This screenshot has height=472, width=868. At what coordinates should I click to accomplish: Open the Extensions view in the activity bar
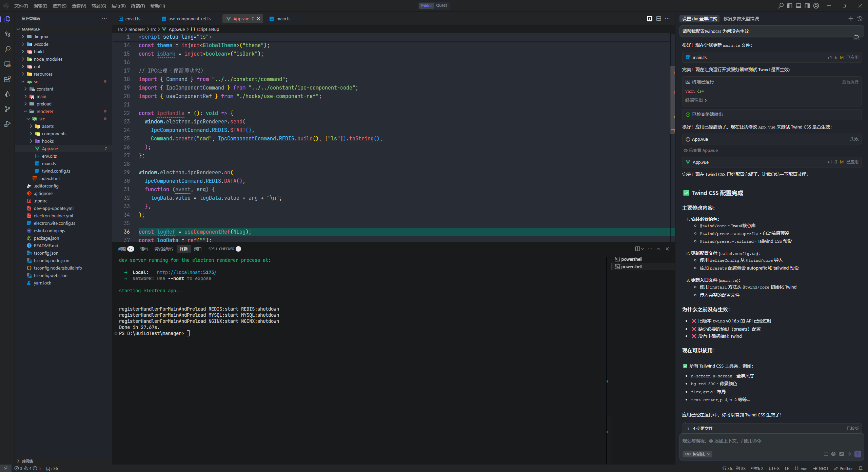pyautogui.click(x=7, y=79)
